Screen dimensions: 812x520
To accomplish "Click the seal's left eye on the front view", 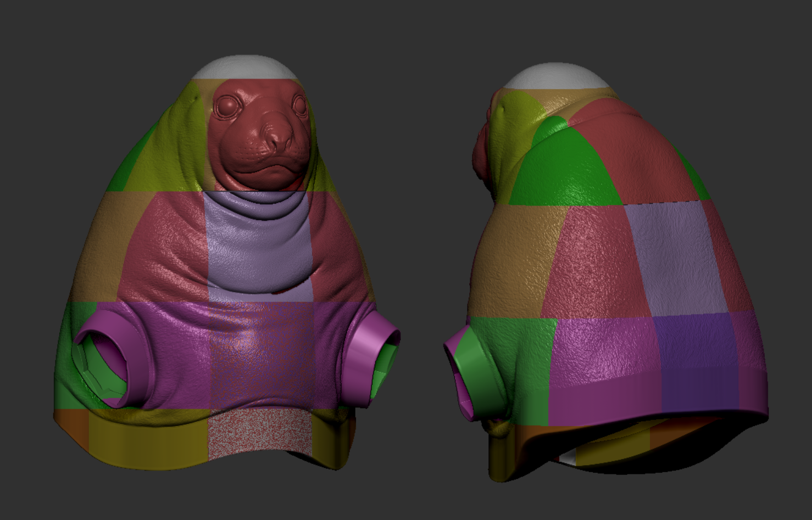I will coord(225,107).
